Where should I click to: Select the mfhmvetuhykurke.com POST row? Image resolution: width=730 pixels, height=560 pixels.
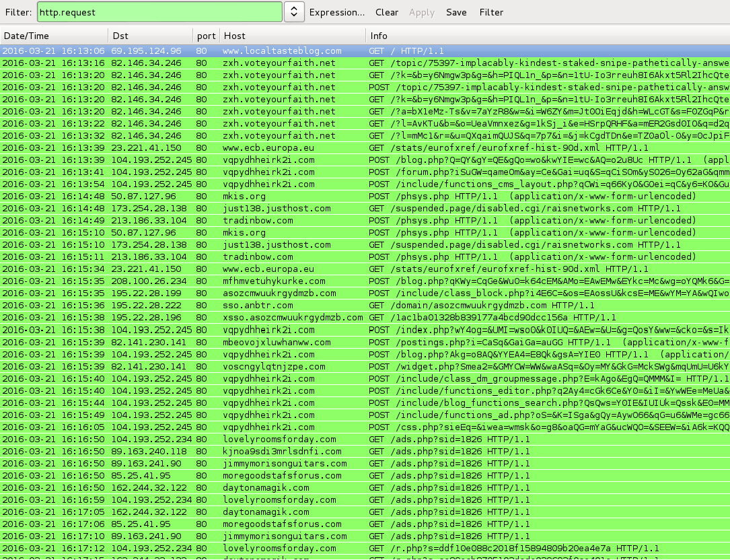(274, 281)
